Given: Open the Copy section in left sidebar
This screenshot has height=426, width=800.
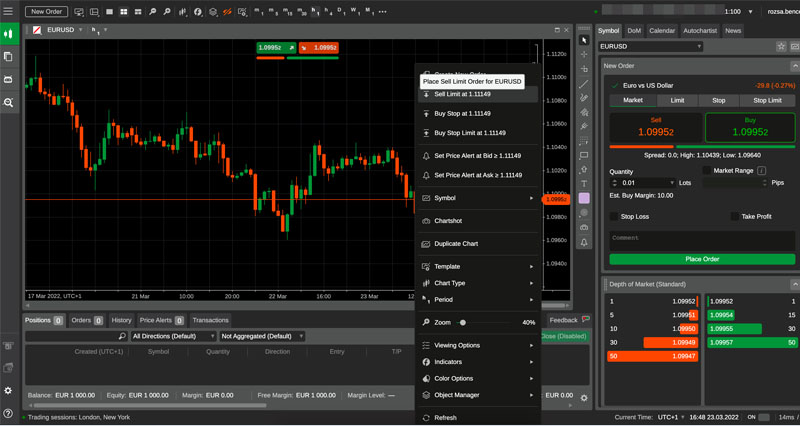Looking at the screenshot, I should [x=8, y=57].
